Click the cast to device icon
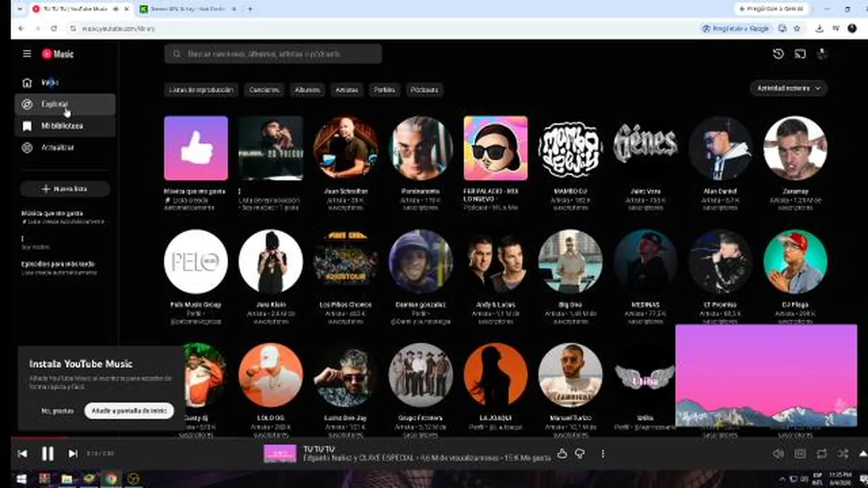 800,54
